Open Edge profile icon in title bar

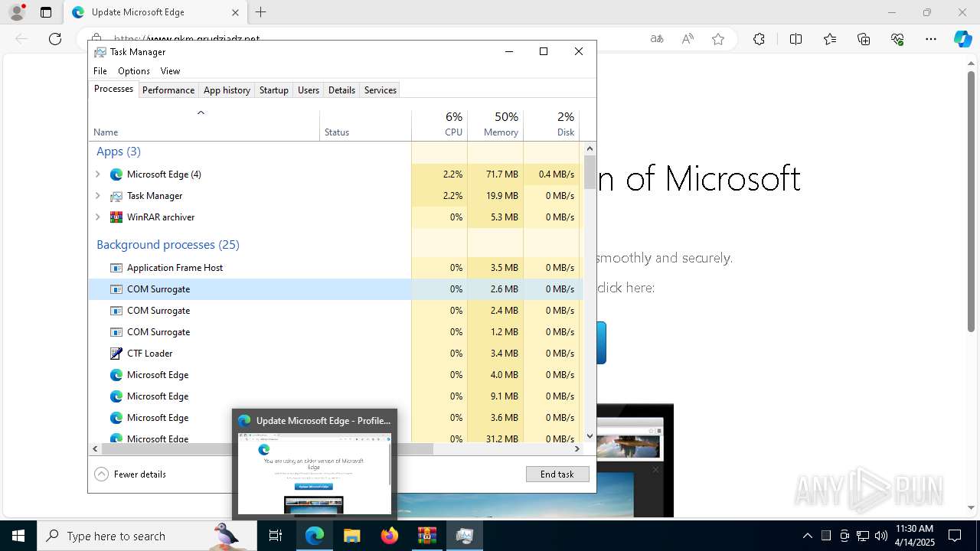(17, 12)
